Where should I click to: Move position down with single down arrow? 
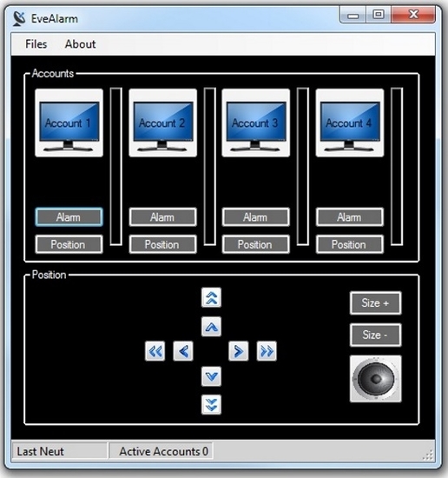pos(211,376)
